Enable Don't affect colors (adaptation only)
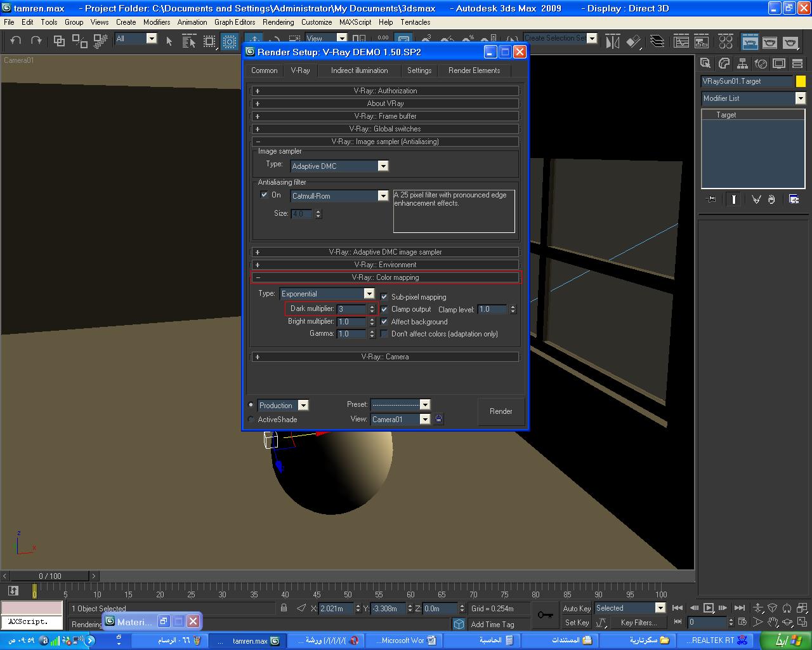812x650 pixels. click(x=384, y=333)
